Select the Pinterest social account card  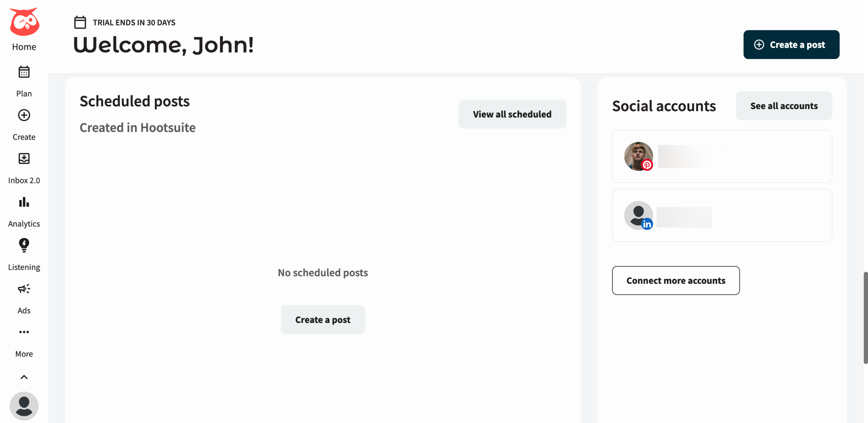[x=722, y=157]
